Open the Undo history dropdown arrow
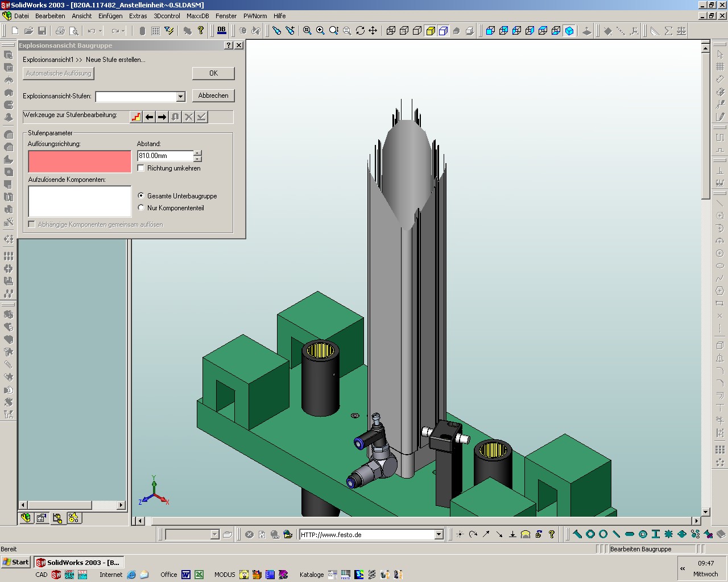The image size is (728, 582). 101,31
